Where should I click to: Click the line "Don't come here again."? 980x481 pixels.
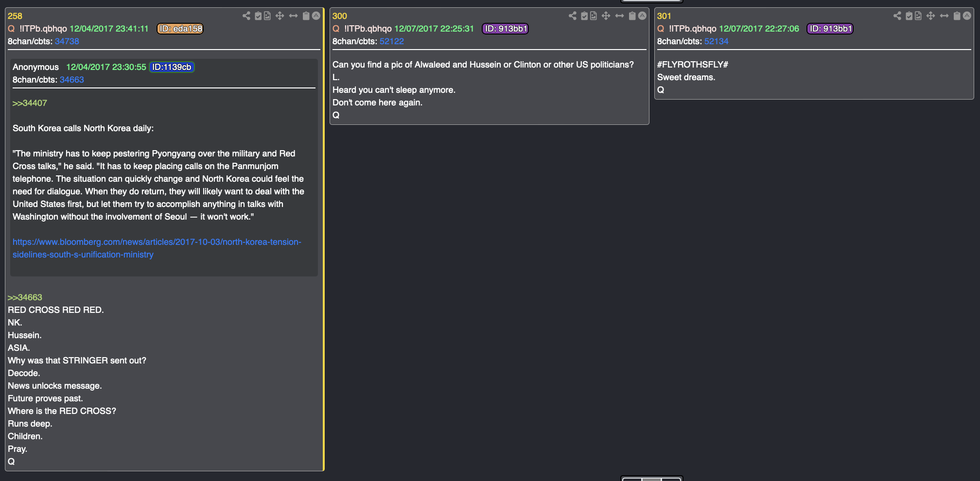377,103
